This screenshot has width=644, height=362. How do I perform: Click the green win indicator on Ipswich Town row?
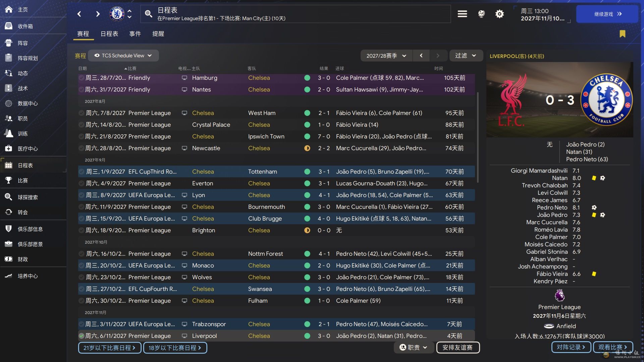click(307, 136)
